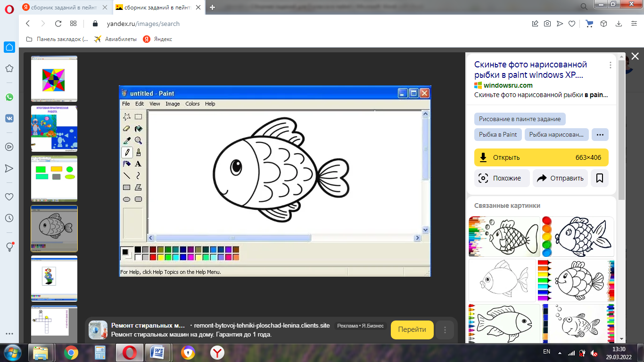This screenshot has height=362, width=644.
Task: Open the Авиабилеты bookmark
Action: 116,39
